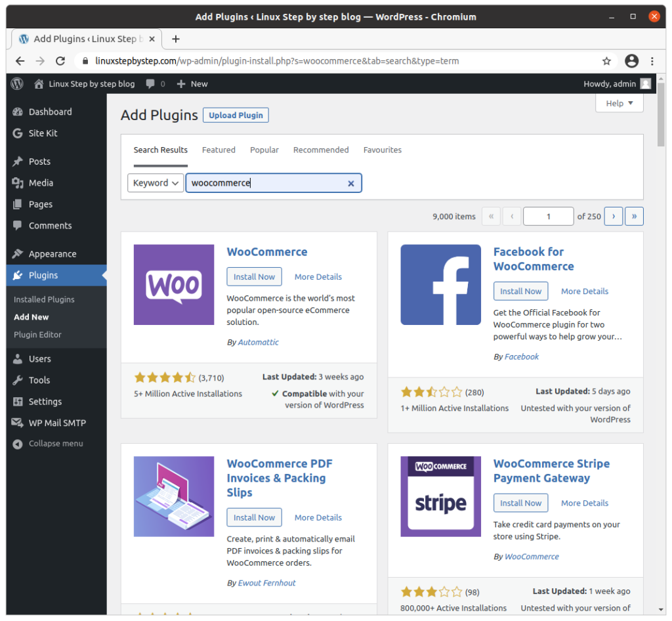The width and height of the screenshot is (672, 621).
Task: Clear the plugin search with X icon
Action: (x=351, y=183)
